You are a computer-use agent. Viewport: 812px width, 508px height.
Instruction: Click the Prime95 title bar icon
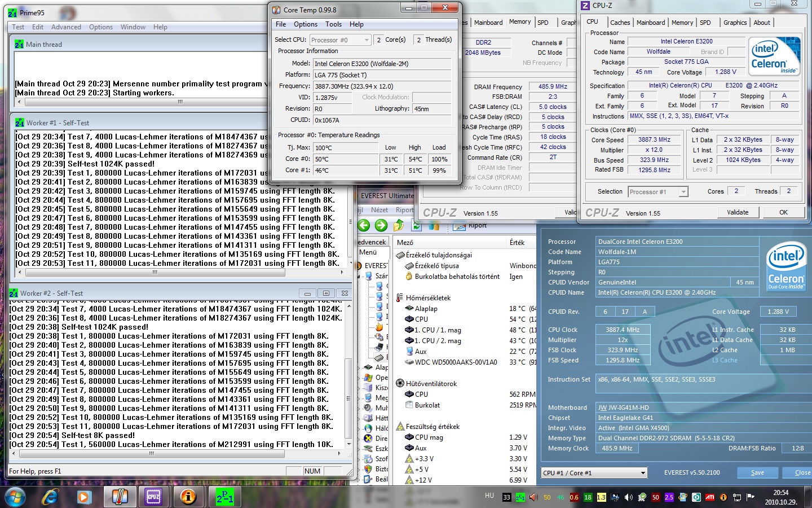(12, 12)
